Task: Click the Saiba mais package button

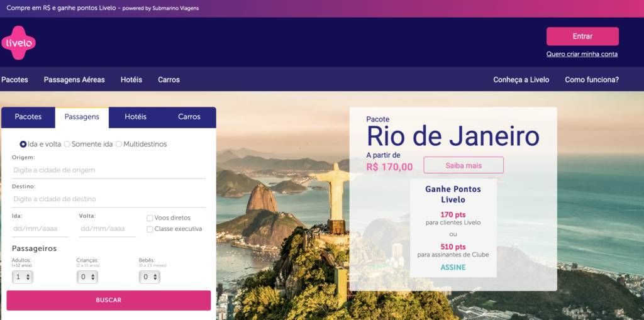Action: click(464, 165)
